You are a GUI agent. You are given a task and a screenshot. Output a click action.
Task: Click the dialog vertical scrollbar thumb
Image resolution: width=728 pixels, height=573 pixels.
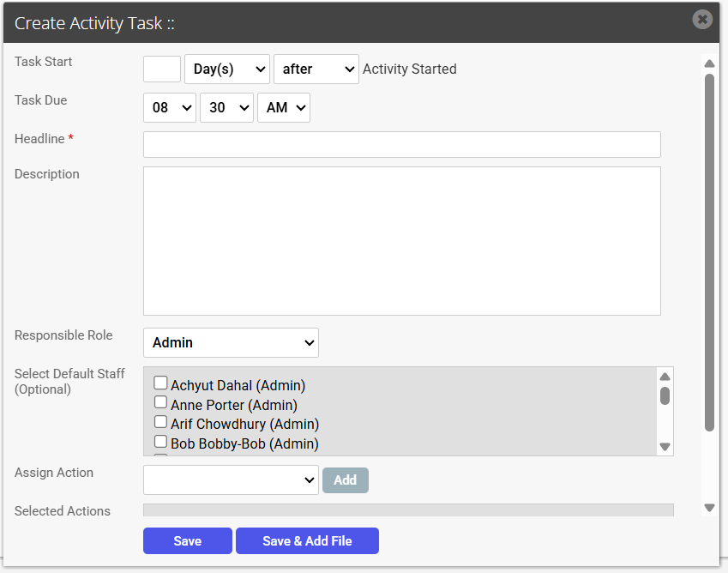(x=709, y=252)
